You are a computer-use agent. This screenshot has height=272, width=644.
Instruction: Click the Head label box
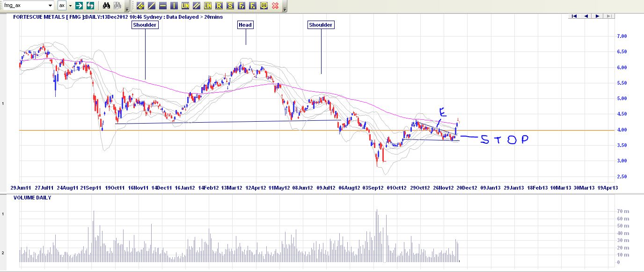245,25
